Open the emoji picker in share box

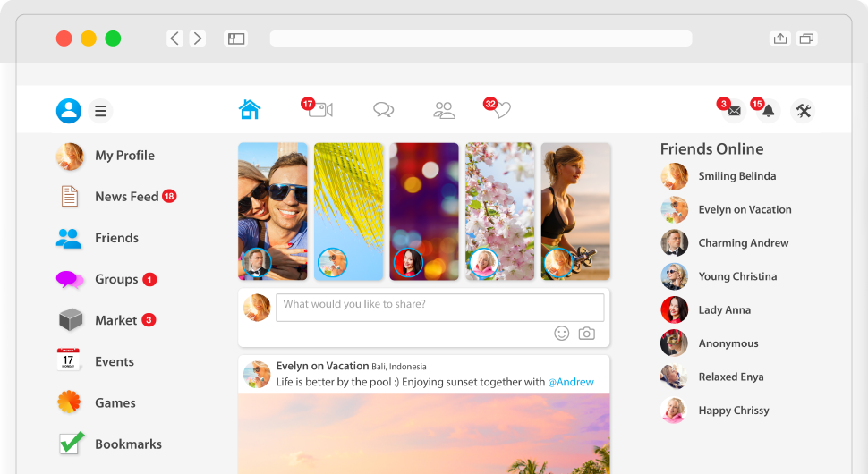click(561, 333)
